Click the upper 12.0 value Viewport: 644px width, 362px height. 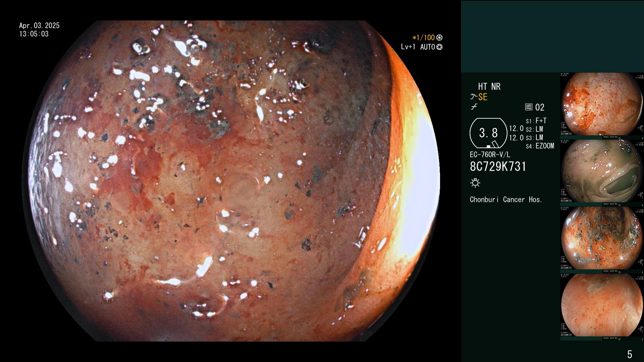point(516,128)
